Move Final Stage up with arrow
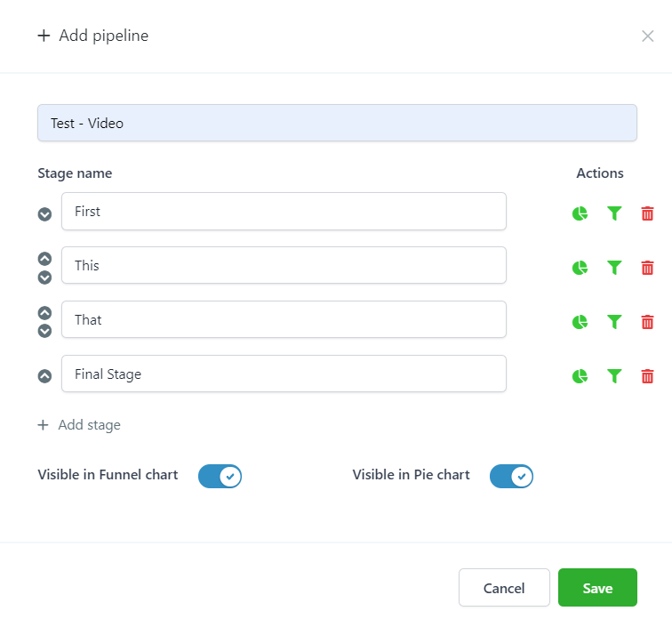This screenshot has width=672, height=627. pyautogui.click(x=44, y=376)
